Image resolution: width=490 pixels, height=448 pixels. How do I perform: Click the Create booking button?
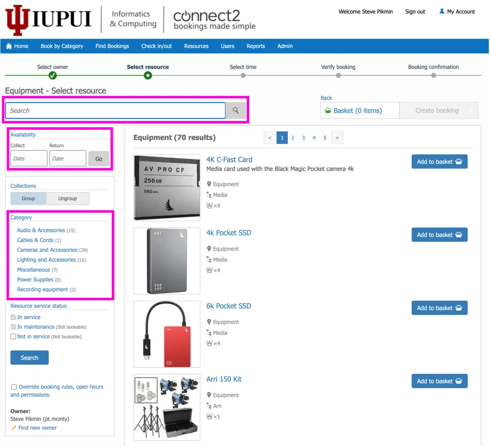click(439, 111)
